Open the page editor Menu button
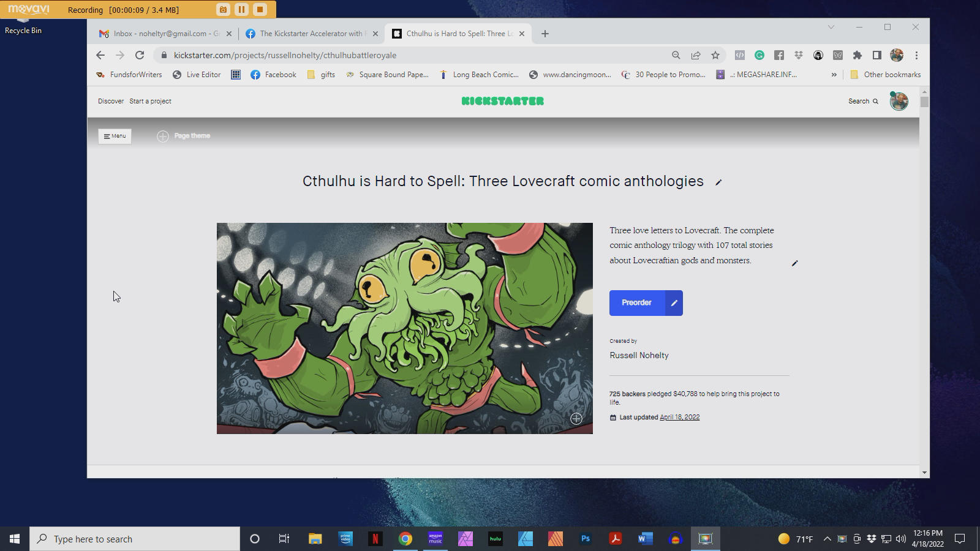 [115, 136]
